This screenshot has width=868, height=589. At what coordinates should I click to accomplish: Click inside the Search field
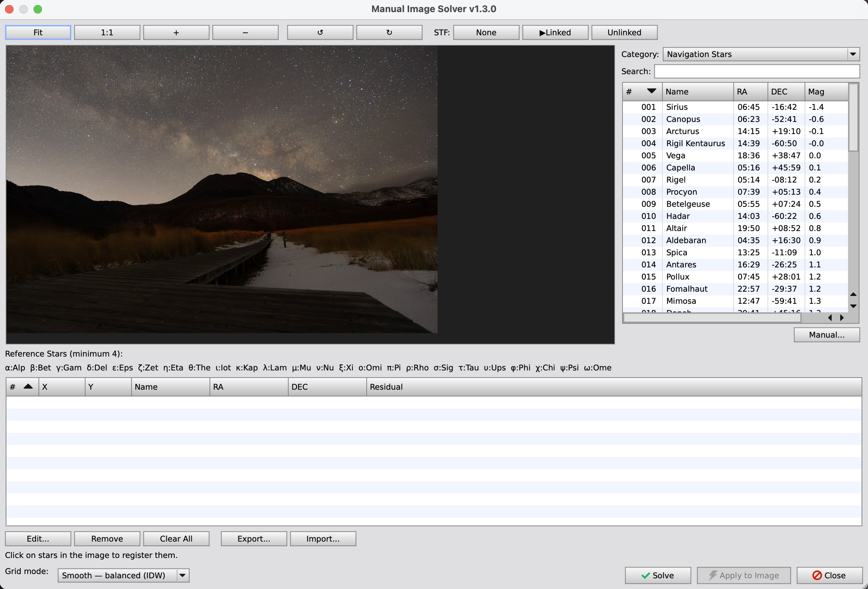pyautogui.click(x=757, y=71)
